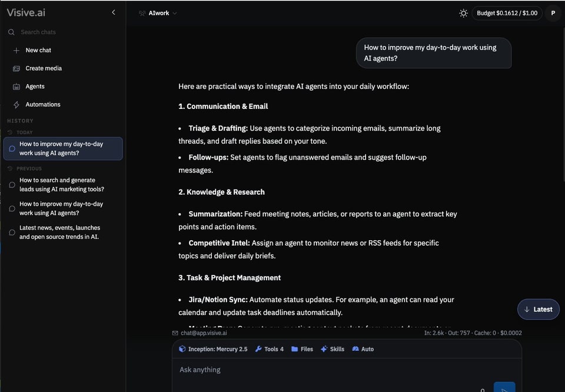Viewport: 565px width, 392px height.
Task: Click the sparkle icon for Skills
Action: pyautogui.click(x=324, y=349)
